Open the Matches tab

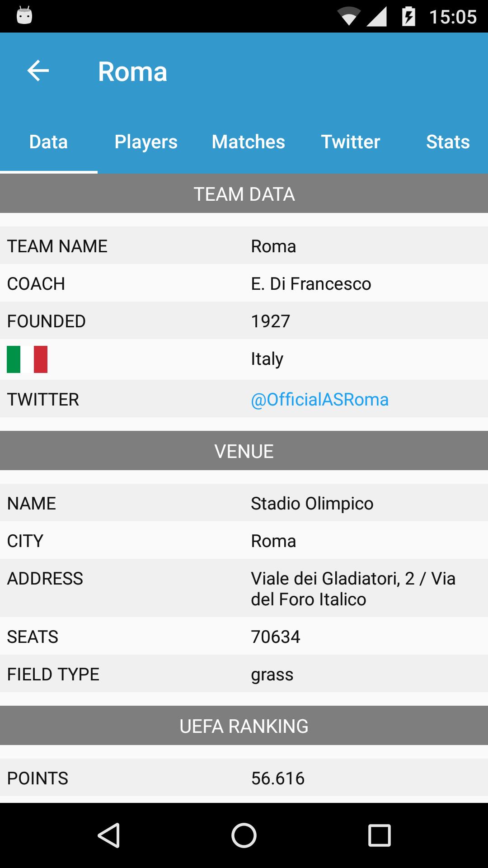click(248, 142)
